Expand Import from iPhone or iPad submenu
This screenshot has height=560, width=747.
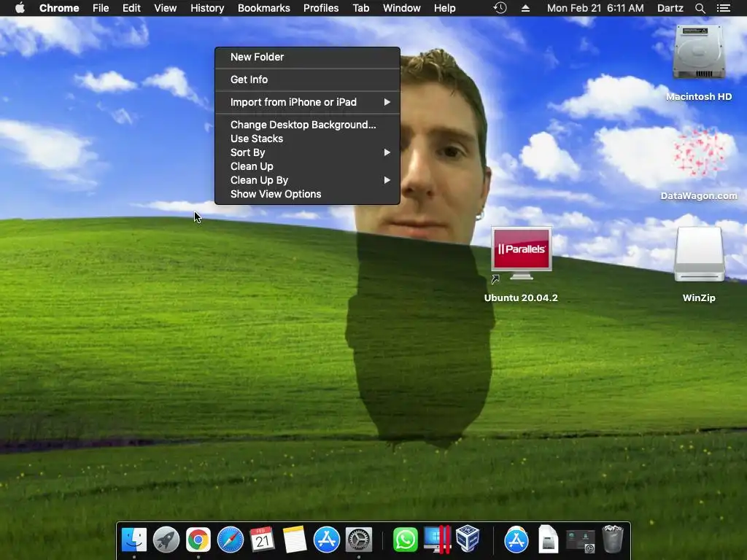307,102
